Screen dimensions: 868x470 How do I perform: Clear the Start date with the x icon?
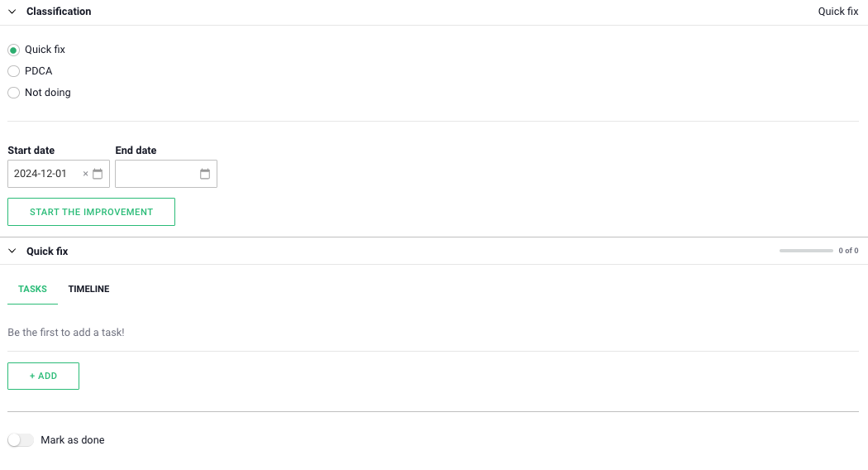click(85, 174)
